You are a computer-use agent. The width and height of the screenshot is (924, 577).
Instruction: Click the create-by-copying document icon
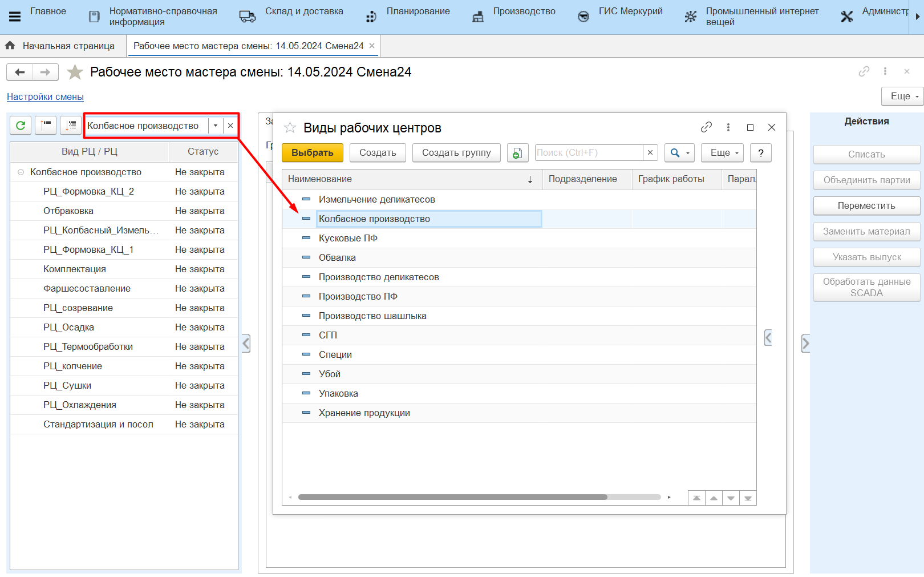[517, 153]
